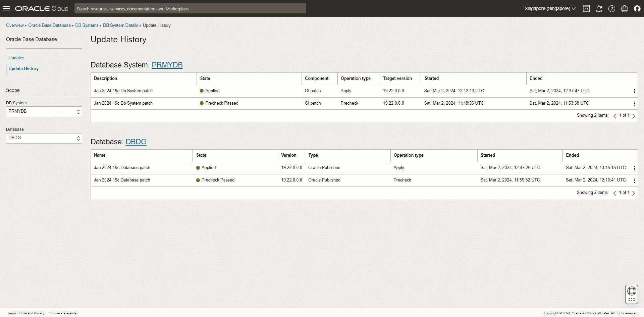Open Cookie Preferences link
The width and height of the screenshot is (644, 317).
point(63,313)
